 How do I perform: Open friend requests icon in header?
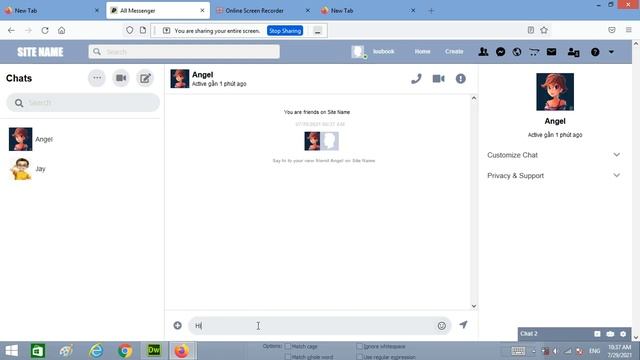pyautogui.click(x=483, y=52)
